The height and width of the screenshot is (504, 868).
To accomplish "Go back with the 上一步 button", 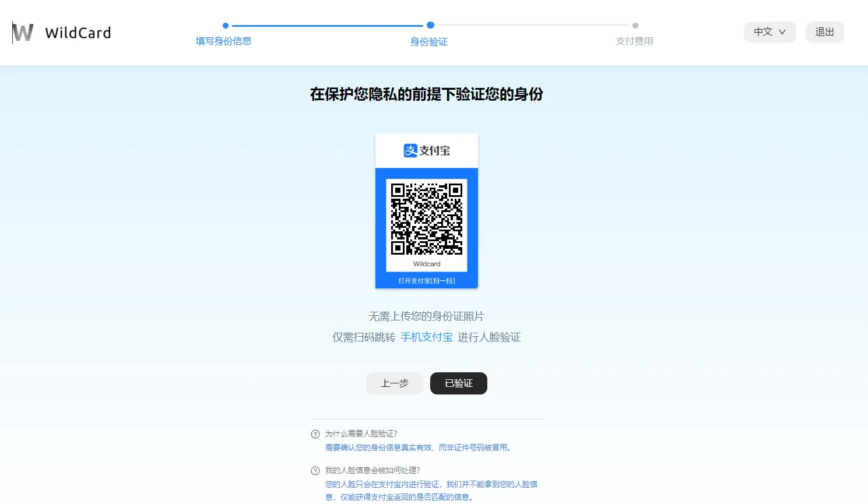I will point(395,383).
